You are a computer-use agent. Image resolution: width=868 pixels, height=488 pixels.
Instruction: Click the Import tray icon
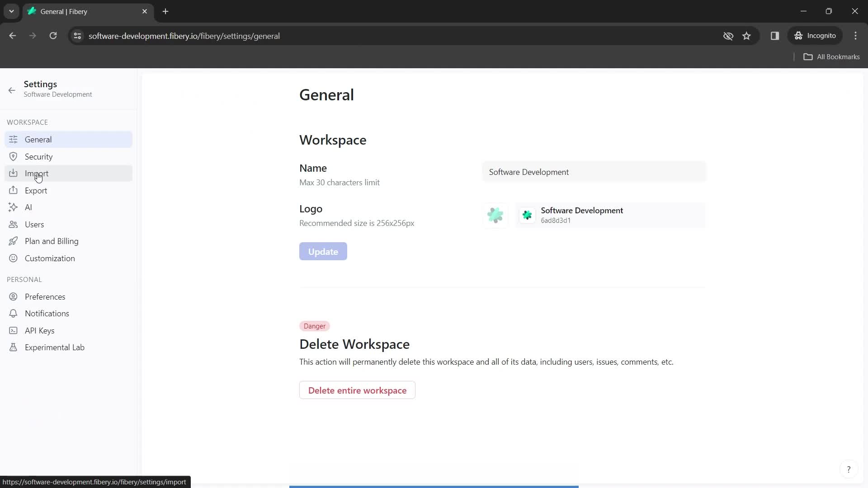pos(13,173)
